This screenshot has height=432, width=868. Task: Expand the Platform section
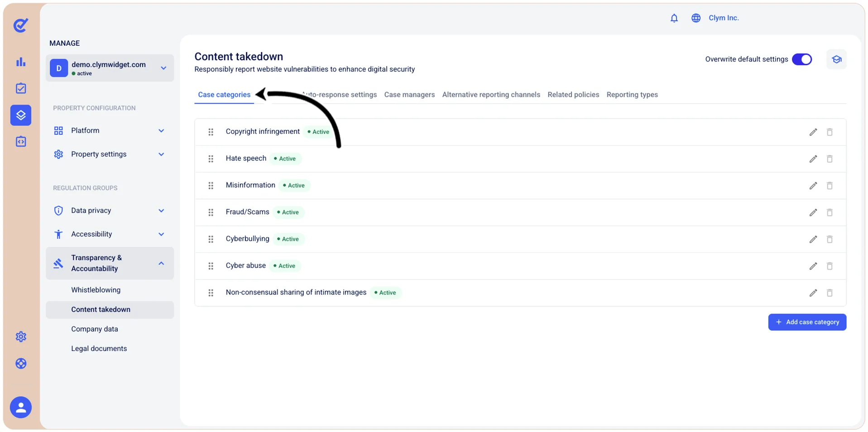[110, 131]
